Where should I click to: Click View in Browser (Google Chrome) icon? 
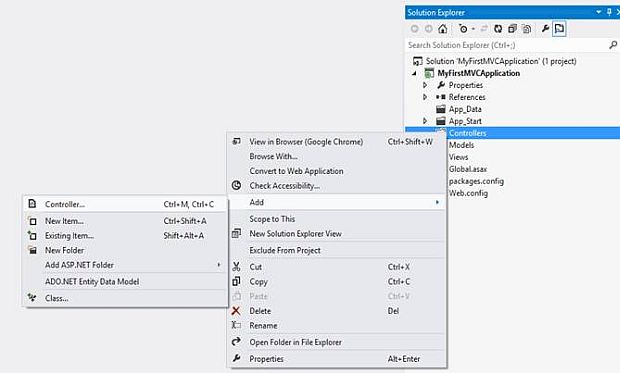236,141
